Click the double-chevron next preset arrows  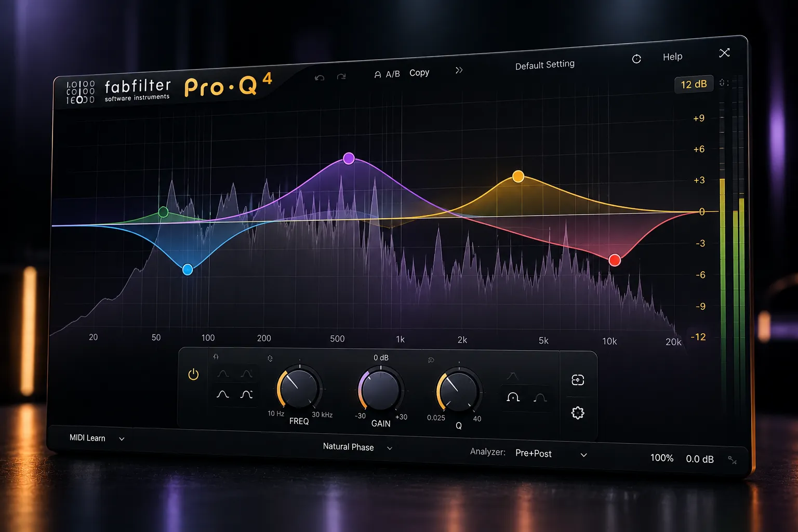pos(459,70)
